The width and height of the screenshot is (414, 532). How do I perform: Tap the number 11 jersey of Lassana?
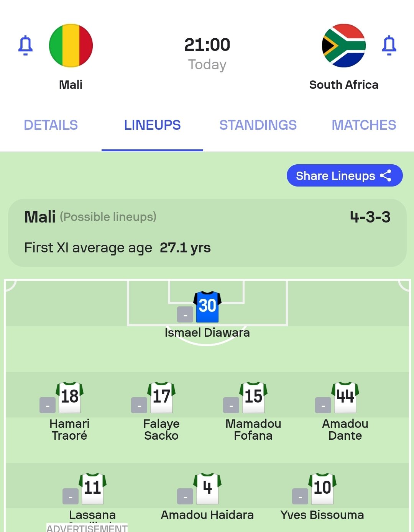(x=92, y=488)
